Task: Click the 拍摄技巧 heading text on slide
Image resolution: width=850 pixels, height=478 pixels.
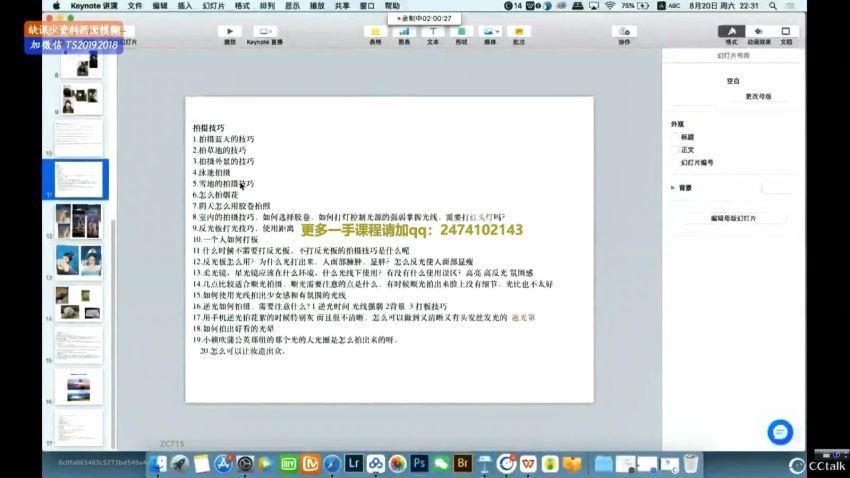Action: pyautogui.click(x=209, y=128)
